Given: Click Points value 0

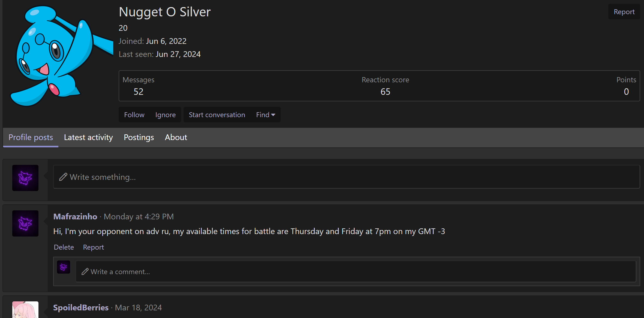Looking at the screenshot, I should [x=626, y=92].
